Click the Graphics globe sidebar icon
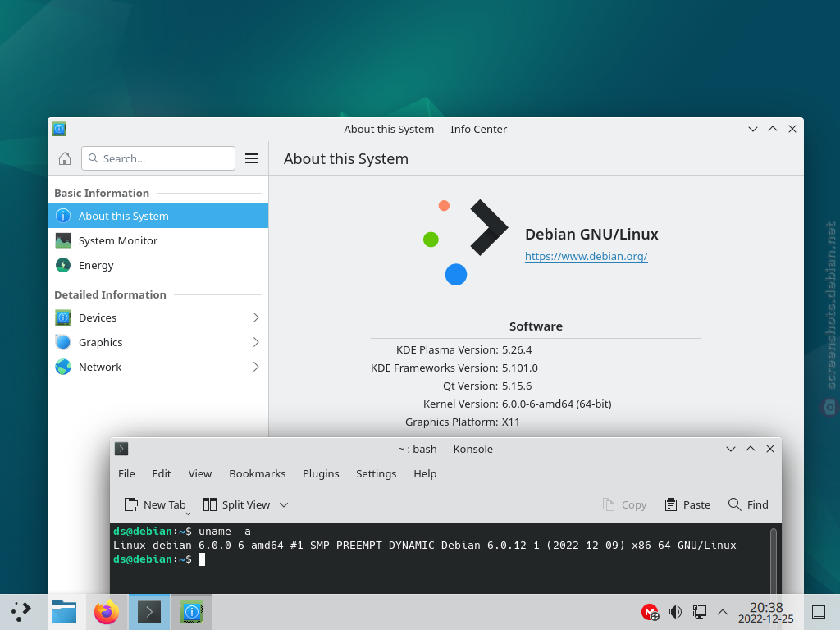 [x=63, y=342]
